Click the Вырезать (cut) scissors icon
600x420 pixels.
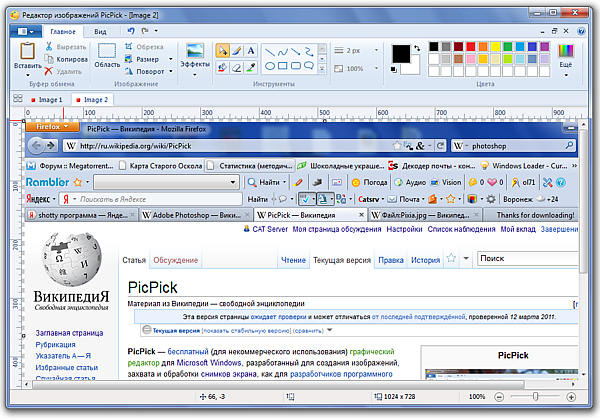(x=49, y=47)
